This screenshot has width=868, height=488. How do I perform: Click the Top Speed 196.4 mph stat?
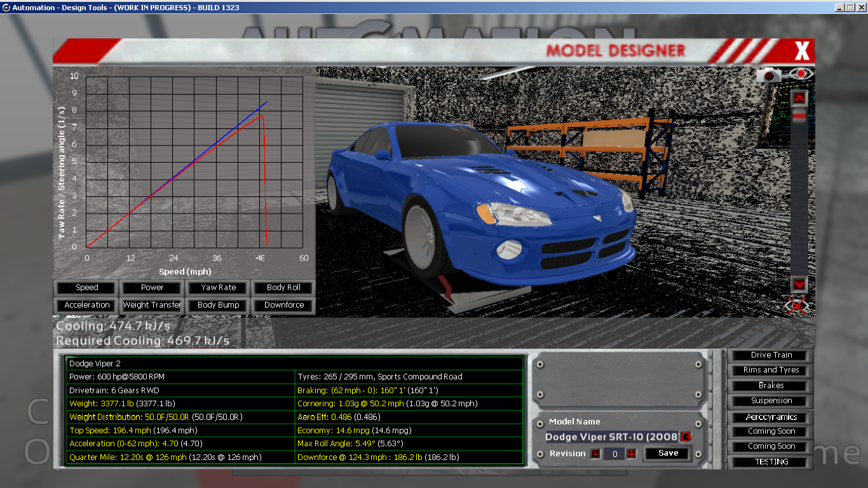tap(180, 430)
